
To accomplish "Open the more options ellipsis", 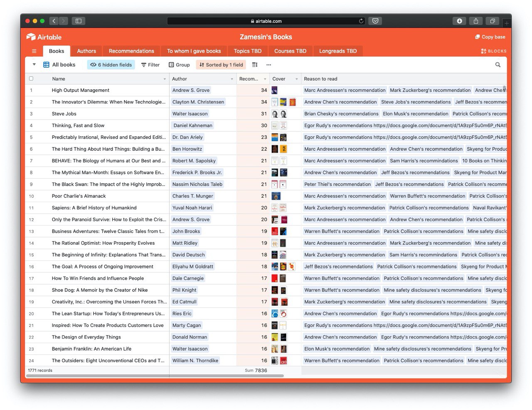I will coord(269,65).
